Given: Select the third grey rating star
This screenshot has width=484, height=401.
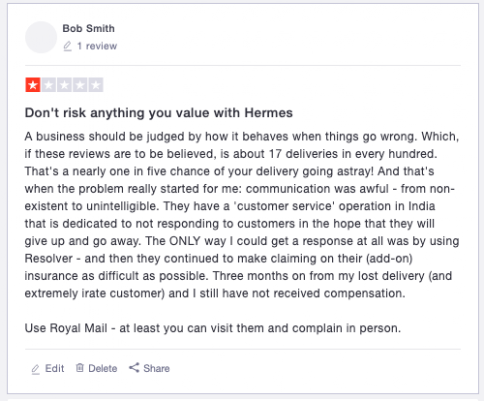Looking at the screenshot, I should pos(64,85).
